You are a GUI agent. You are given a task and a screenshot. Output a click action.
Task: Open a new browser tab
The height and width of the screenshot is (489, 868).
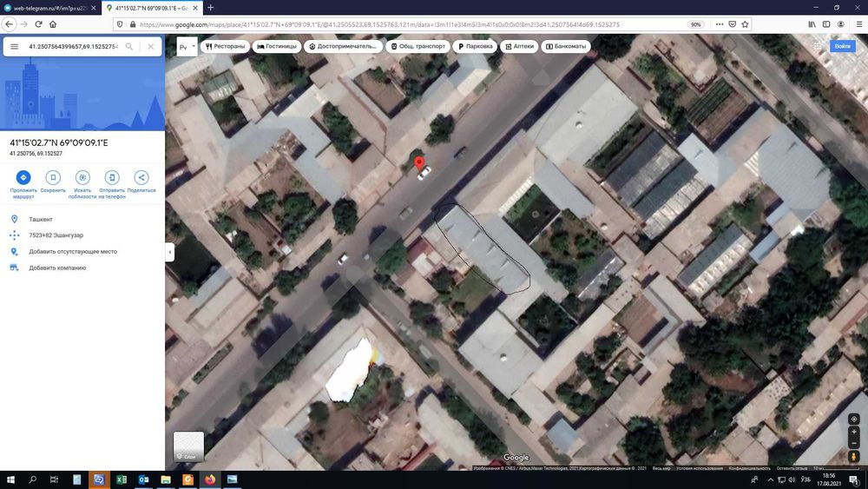pos(210,8)
